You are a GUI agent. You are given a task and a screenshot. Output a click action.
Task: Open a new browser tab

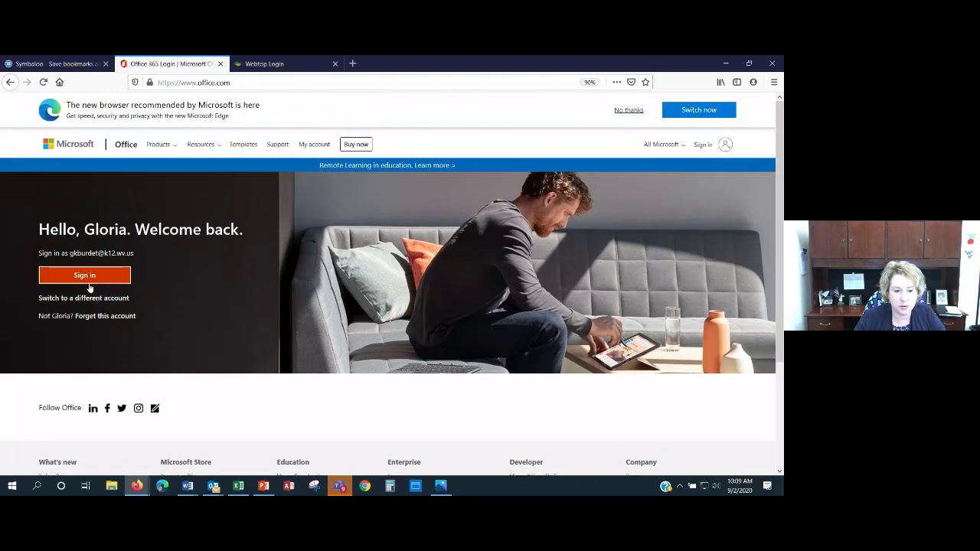[x=353, y=64]
